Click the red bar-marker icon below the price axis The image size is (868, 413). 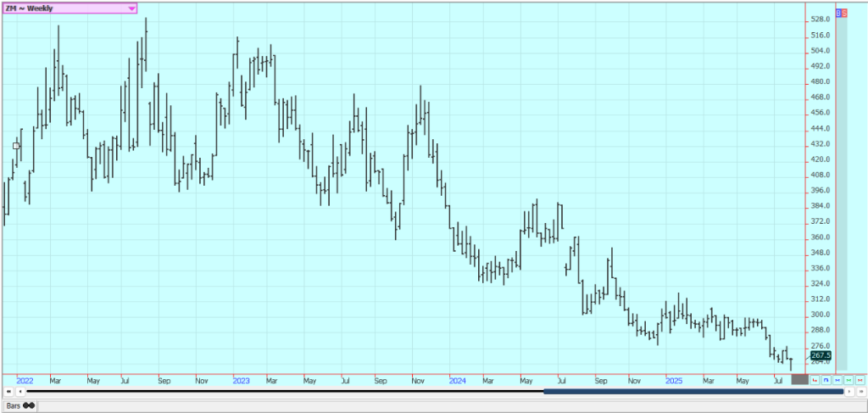[x=815, y=380]
